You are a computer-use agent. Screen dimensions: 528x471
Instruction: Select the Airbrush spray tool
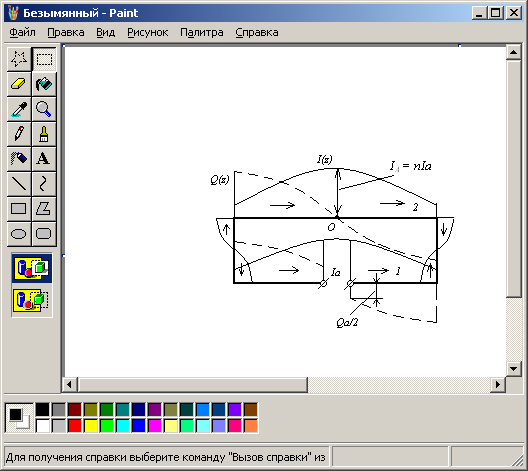point(19,159)
